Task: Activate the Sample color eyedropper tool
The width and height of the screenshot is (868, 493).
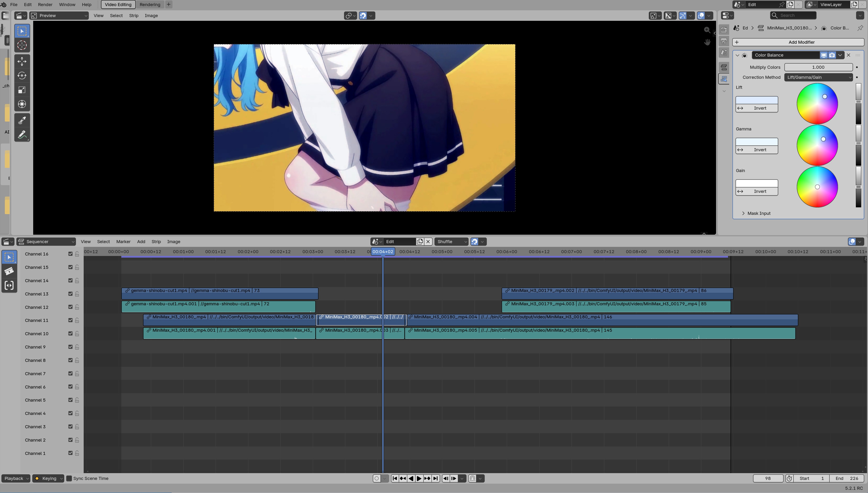Action: (x=22, y=120)
